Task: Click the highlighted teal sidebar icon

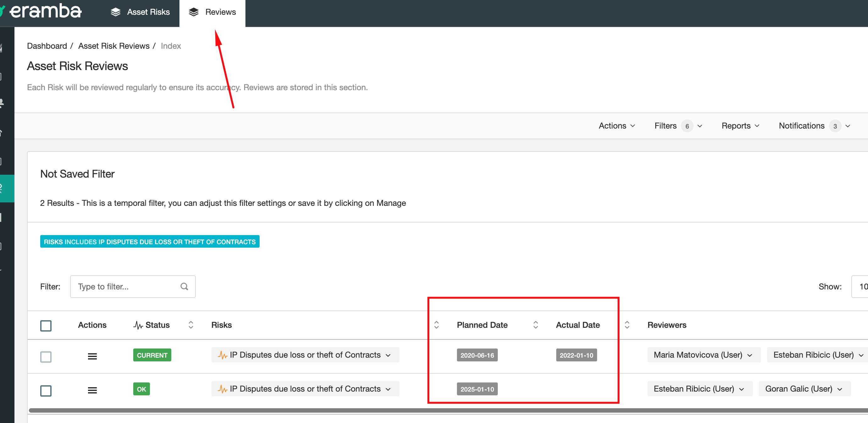Action: click(x=7, y=189)
